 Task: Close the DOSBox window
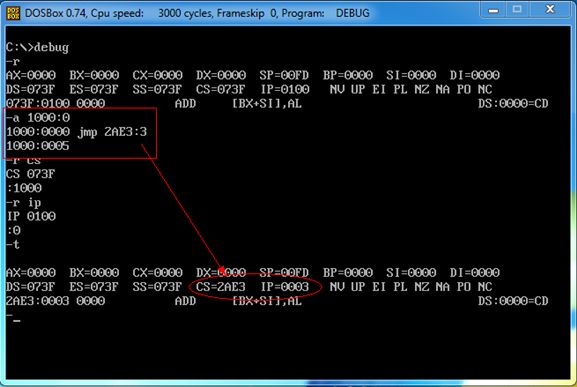[x=550, y=10]
